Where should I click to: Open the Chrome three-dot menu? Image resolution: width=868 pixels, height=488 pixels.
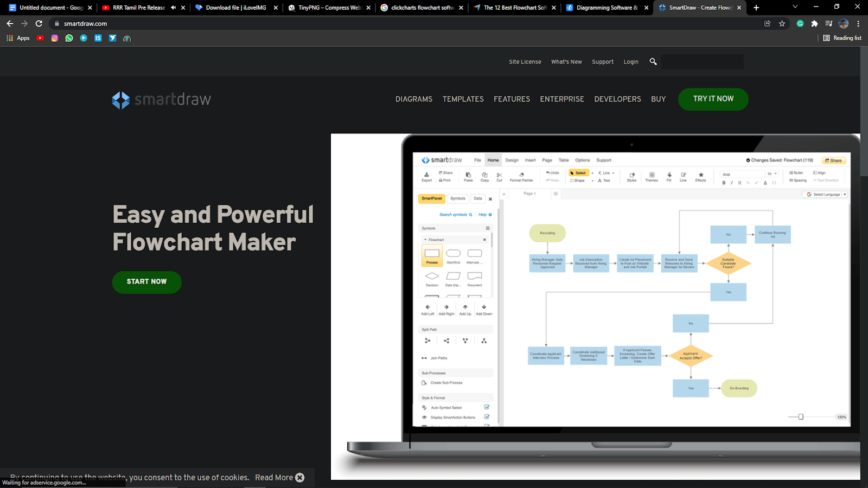pos(858,23)
